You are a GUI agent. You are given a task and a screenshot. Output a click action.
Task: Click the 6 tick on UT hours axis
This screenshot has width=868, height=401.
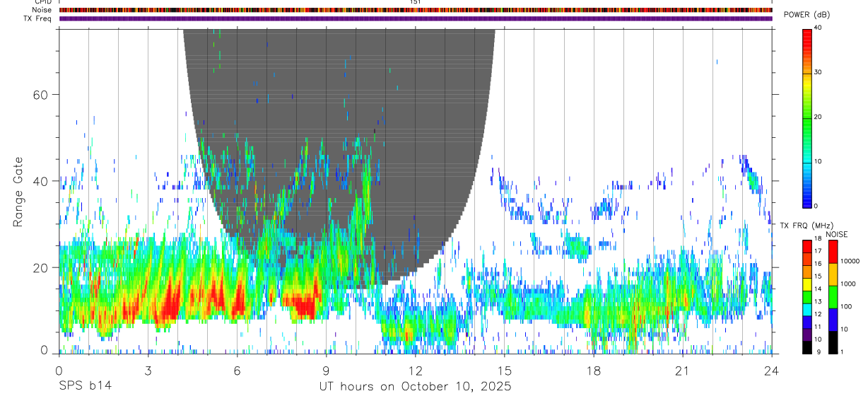[x=237, y=371]
